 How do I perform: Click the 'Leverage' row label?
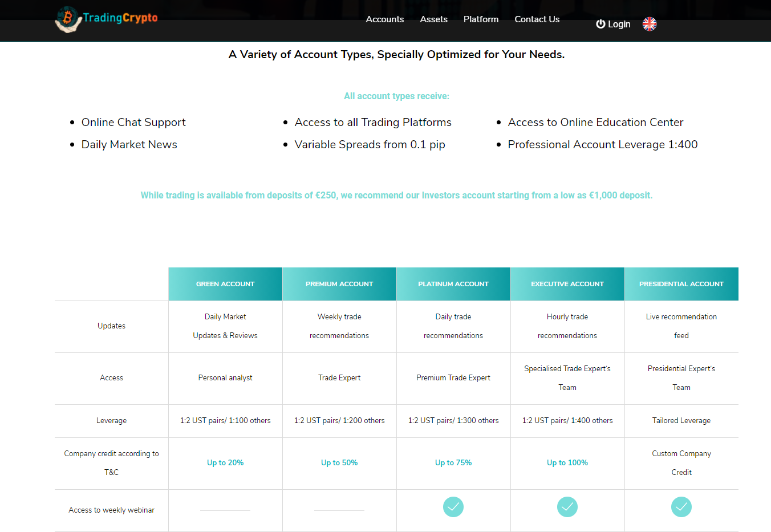111,421
